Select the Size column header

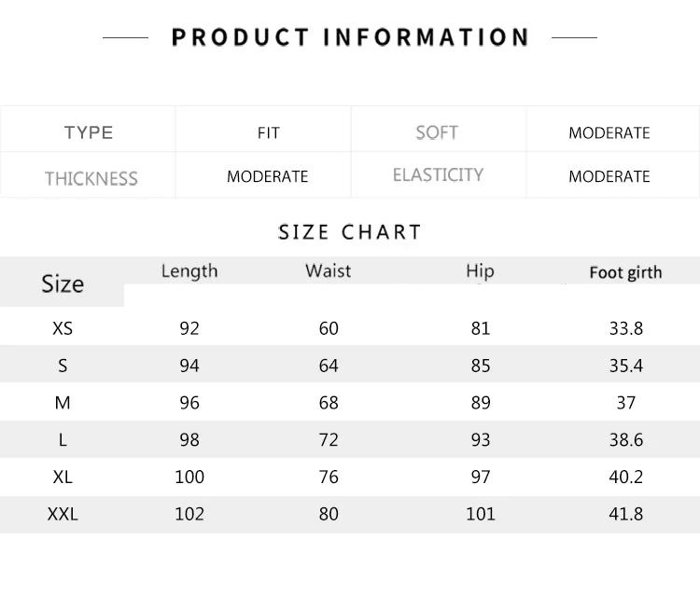coord(63,284)
